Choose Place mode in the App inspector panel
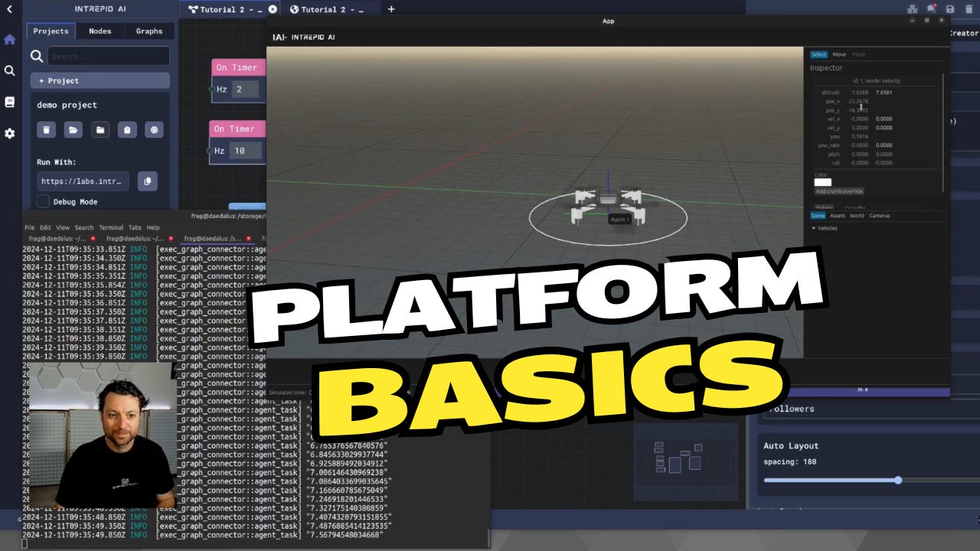Viewport: 980px width, 551px height. tap(859, 54)
